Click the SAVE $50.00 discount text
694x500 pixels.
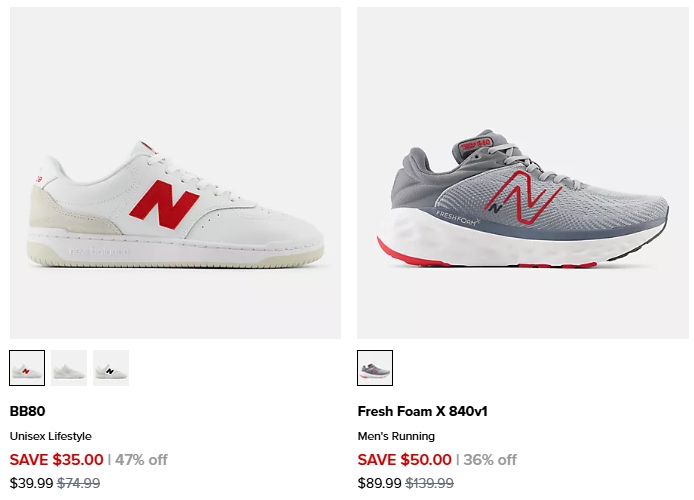[405, 460]
